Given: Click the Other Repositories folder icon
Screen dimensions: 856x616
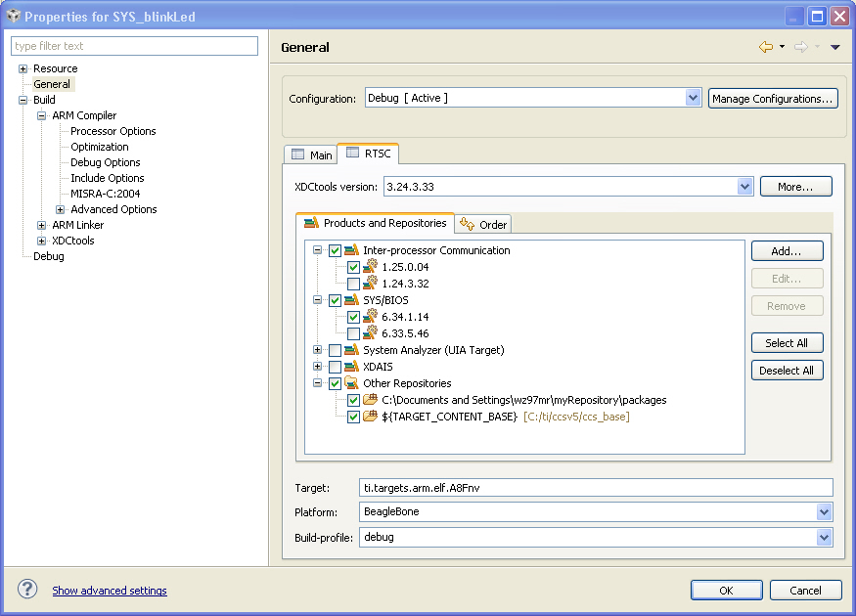Looking at the screenshot, I should point(351,383).
